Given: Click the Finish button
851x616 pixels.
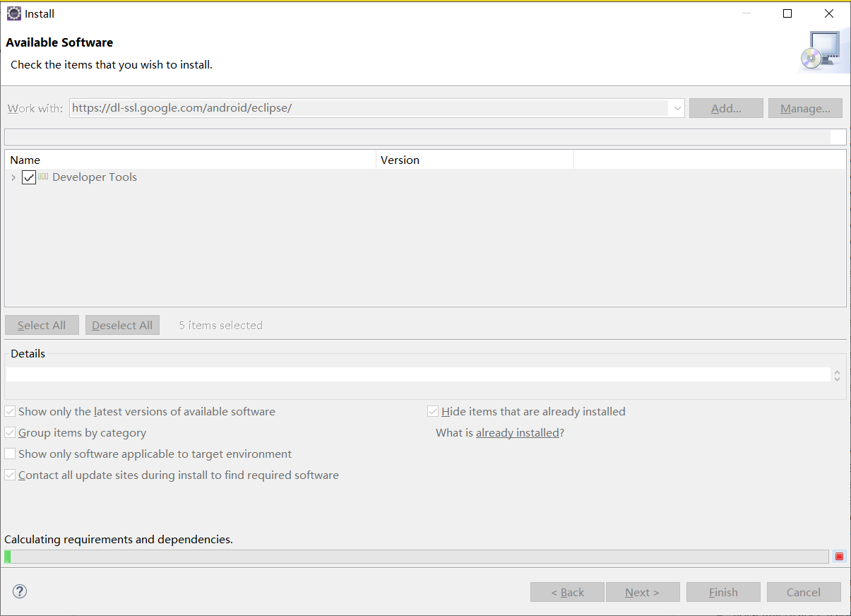Looking at the screenshot, I should coord(723,592).
